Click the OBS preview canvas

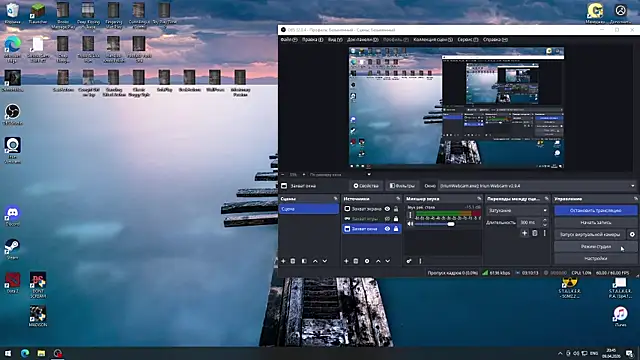pyautogui.click(x=456, y=108)
